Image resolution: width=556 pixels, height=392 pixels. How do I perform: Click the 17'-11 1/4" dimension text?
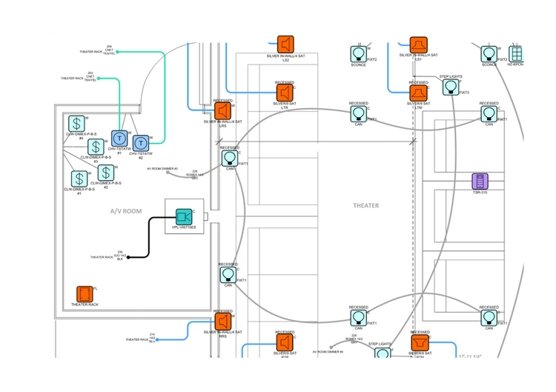(470, 356)
